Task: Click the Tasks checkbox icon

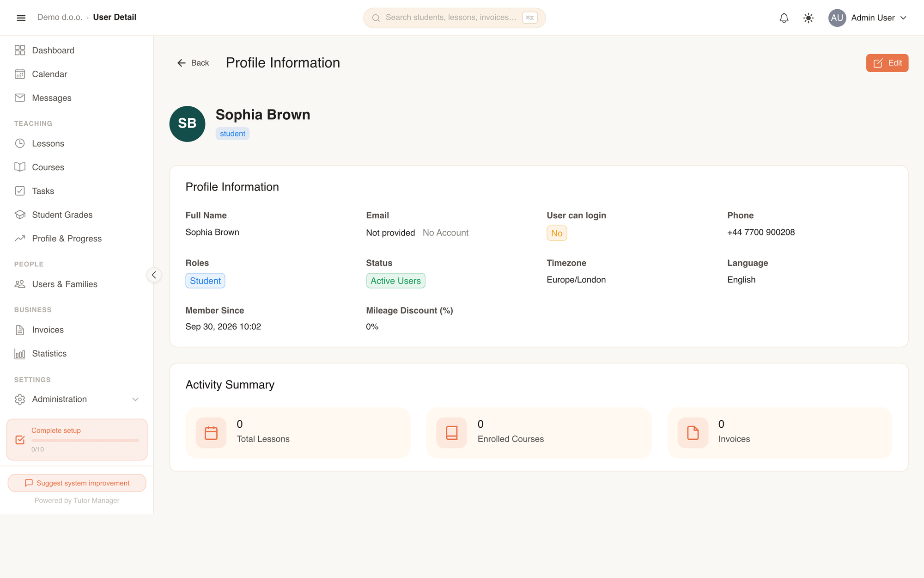Action: point(20,191)
